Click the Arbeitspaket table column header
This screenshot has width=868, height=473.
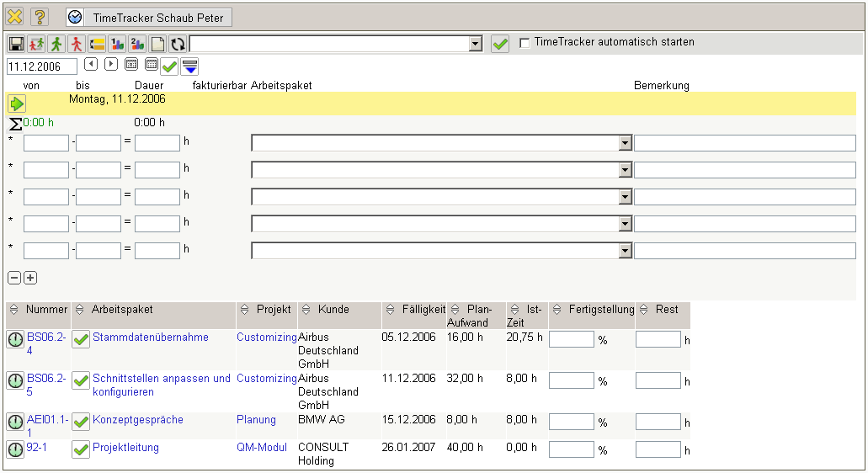point(122,310)
